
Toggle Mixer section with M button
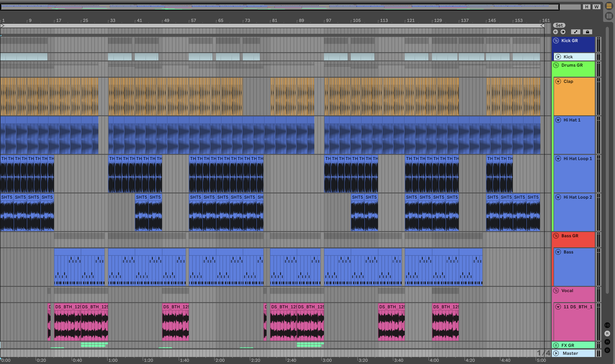607,342
